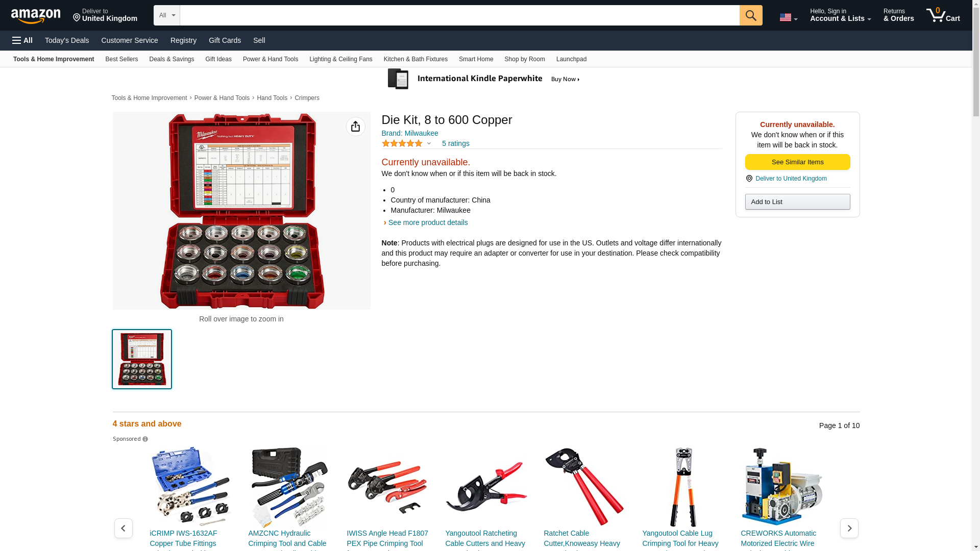Go to previous carousel page arrow

tap(124, 529)
